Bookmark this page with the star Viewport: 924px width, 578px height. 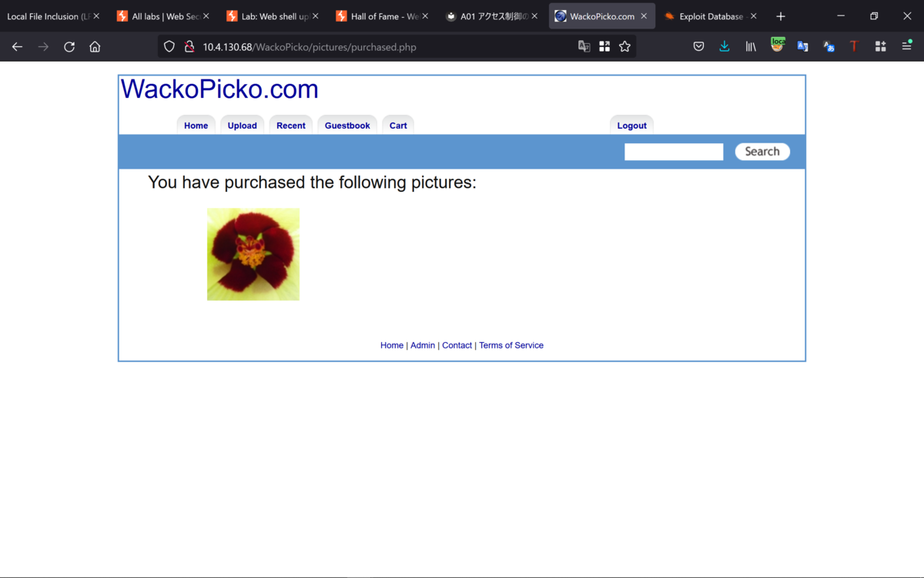click(624, 47)
